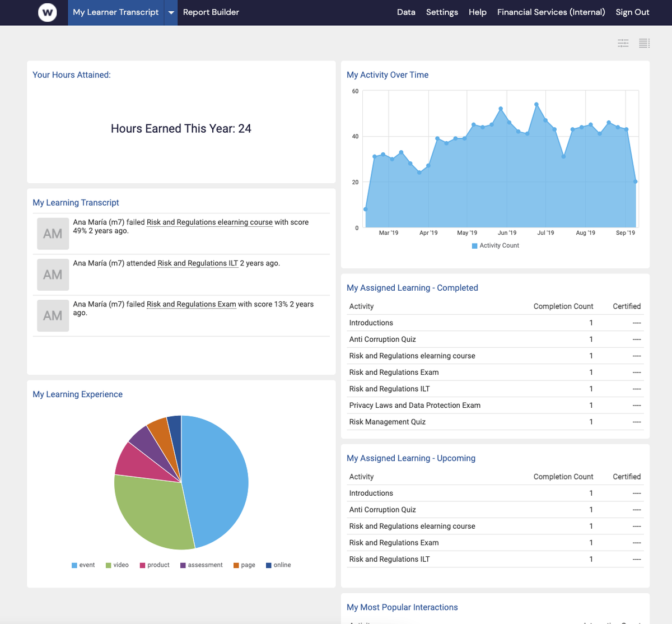The width and height of the screenshot is (672, 624).
Task: Click the peak data point in July 2019
Action: pos(536,104)
